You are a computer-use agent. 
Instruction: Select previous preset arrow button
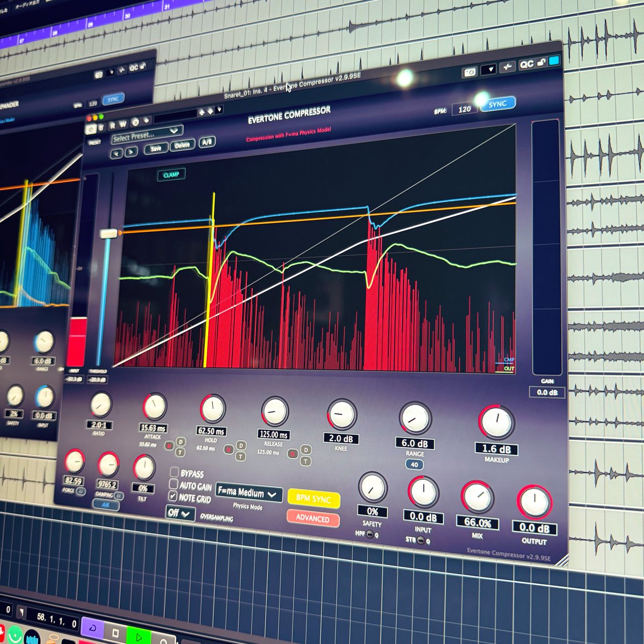click(x=116, y=153)
